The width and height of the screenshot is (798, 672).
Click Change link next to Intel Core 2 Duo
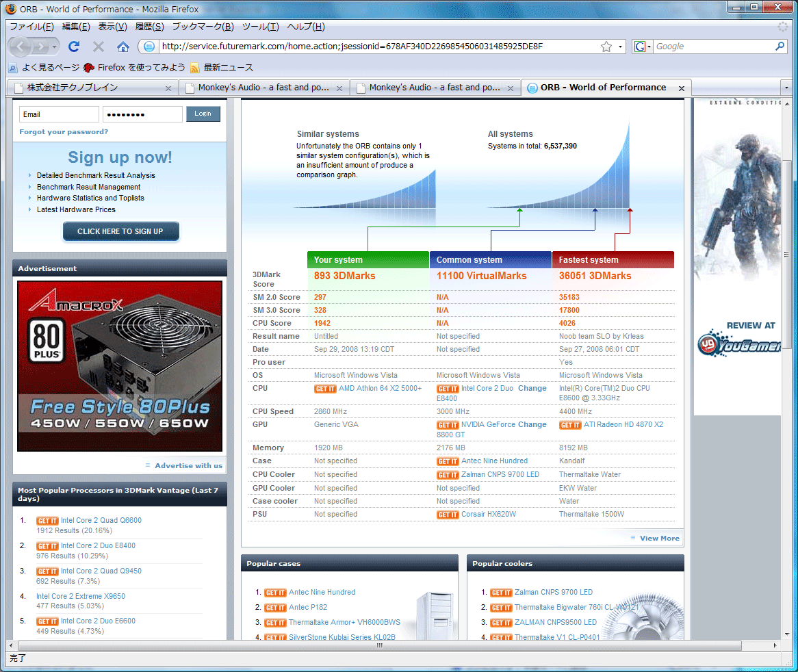click(532, 389)
